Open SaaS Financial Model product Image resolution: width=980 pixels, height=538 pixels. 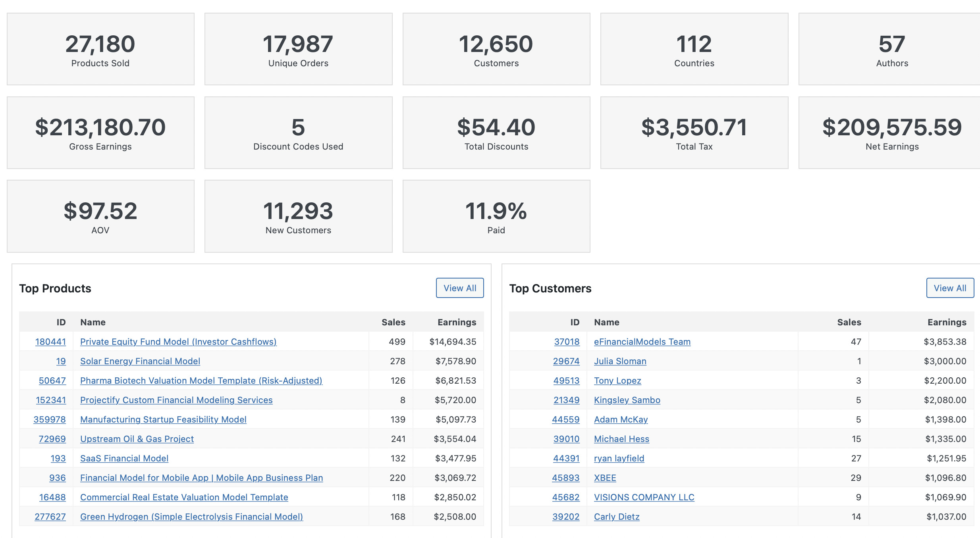point(124,458)
